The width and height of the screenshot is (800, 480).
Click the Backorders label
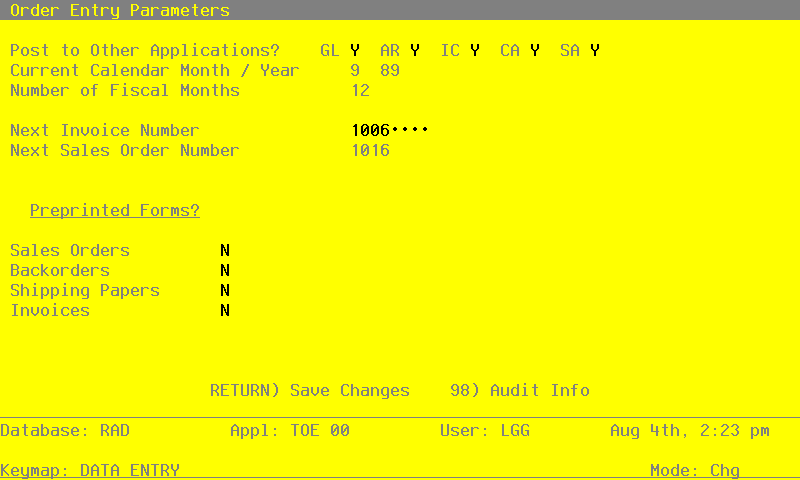60,270
